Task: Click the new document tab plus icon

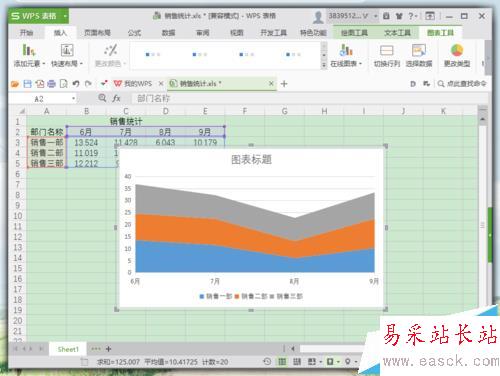Action: [284, 84]
